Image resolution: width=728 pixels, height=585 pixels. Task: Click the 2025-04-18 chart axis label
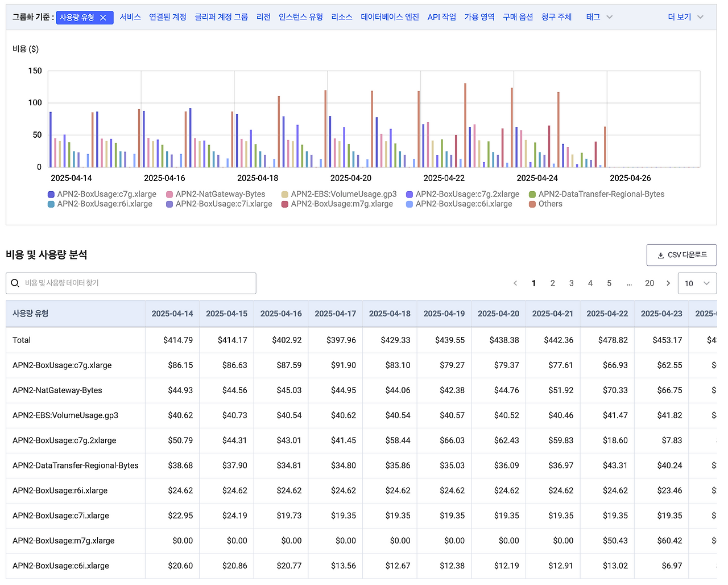(258, 178)
